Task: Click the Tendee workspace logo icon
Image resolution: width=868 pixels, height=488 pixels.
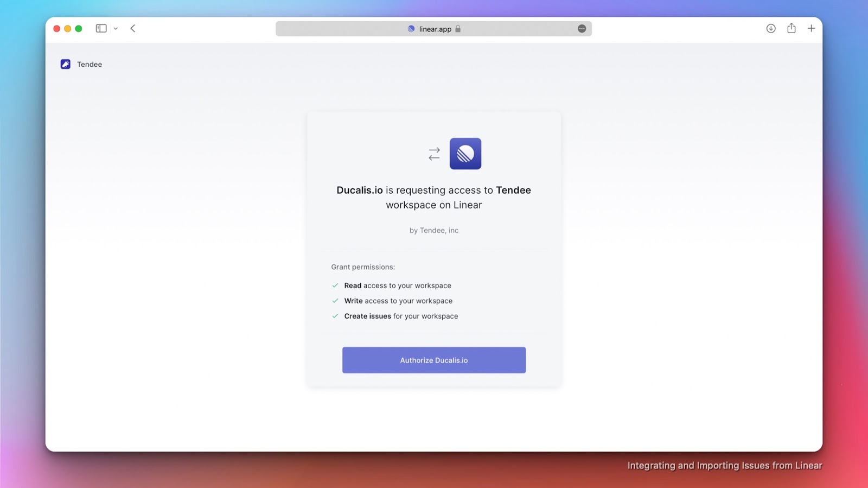Action: click(x=65, y=64)
